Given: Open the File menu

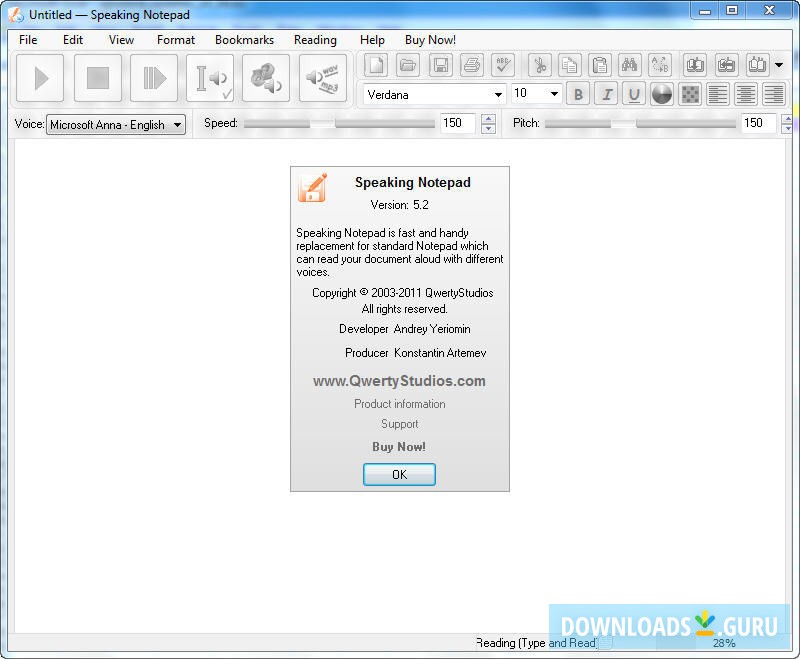Looking at the screenshot, I should click(x=28, y=40).
